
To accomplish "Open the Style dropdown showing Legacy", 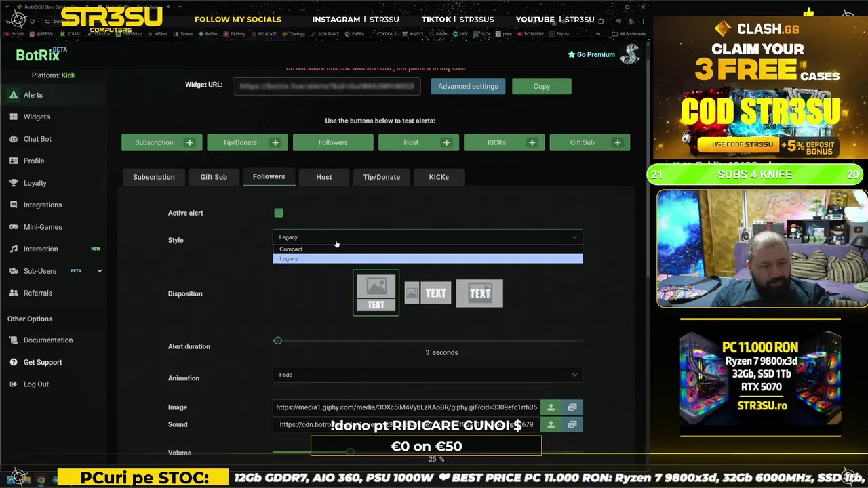I will click(428, 237).
